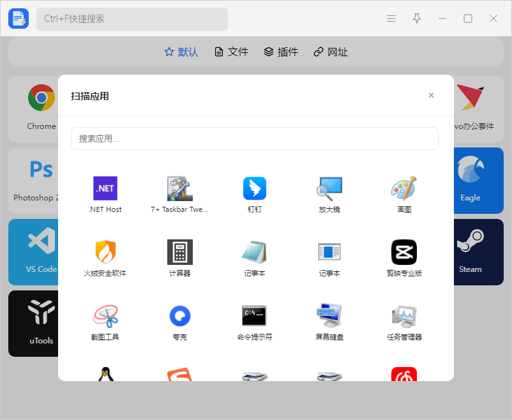512x420 pixels.
Task: Select the 计算器 calculator icon
Action: [x=180, y=252]
